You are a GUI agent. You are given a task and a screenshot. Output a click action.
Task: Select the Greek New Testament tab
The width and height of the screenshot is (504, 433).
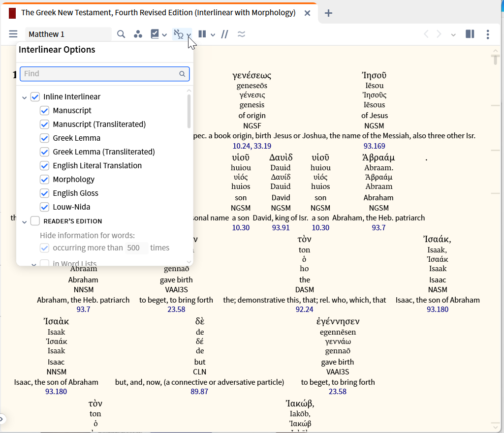point(158,12)
